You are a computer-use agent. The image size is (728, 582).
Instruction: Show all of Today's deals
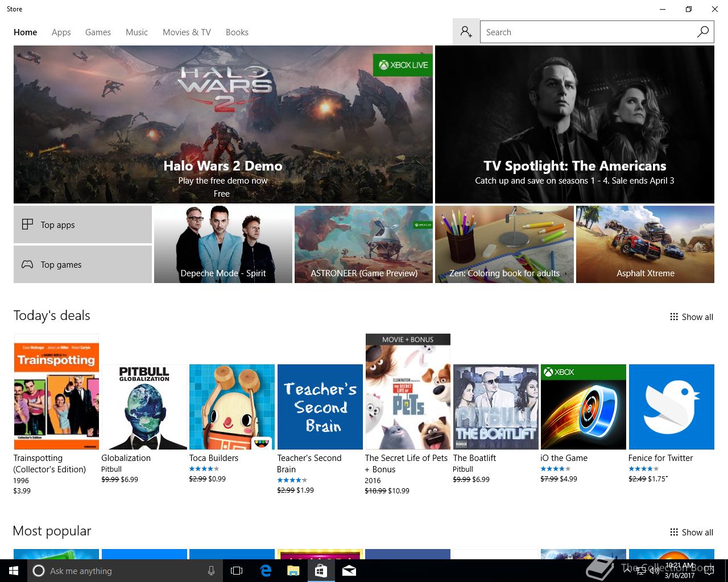pos(692,317)
